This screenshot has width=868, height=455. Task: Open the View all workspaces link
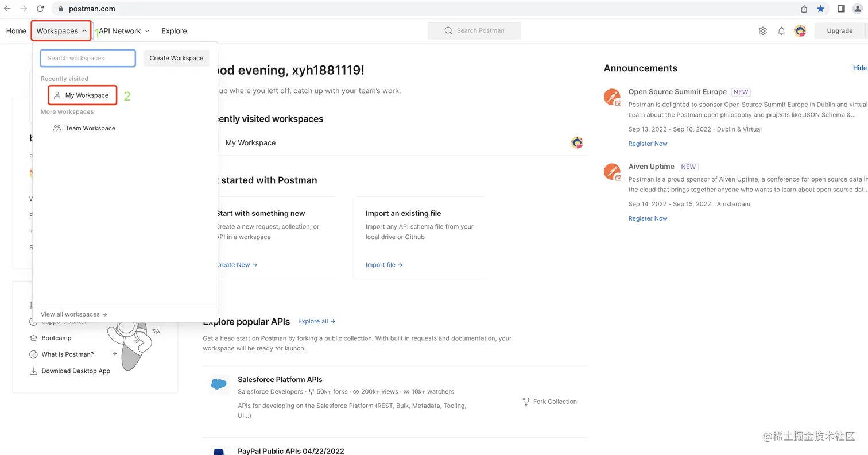point(73,314)
